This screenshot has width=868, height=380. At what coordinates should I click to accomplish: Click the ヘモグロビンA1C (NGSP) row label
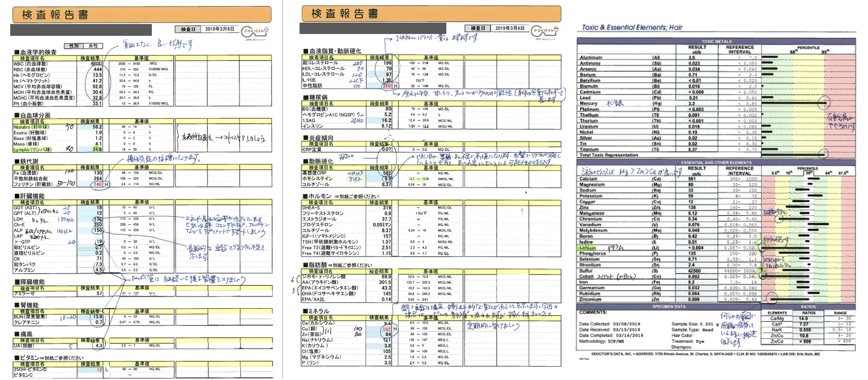point(329,115)
